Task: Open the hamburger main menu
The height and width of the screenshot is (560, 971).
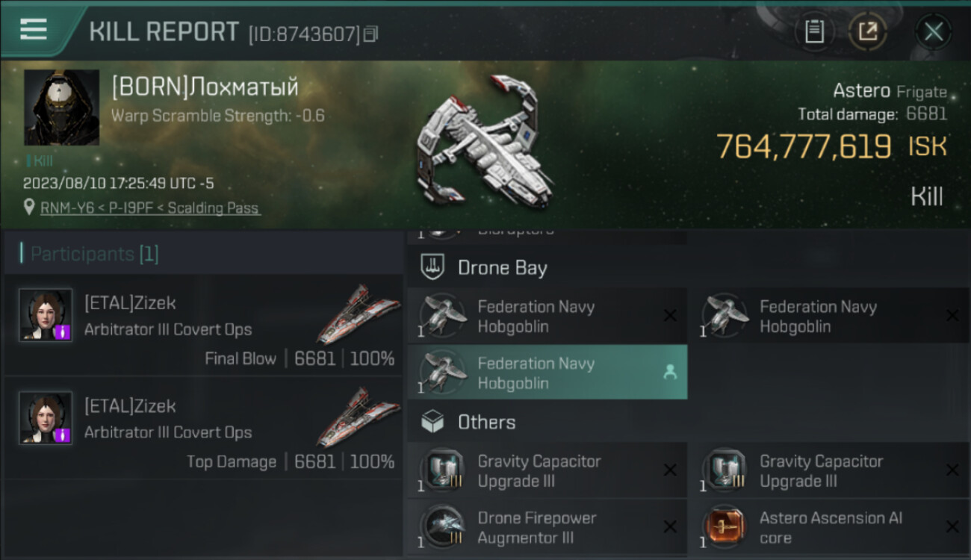Action: click(x=34, y=29)
